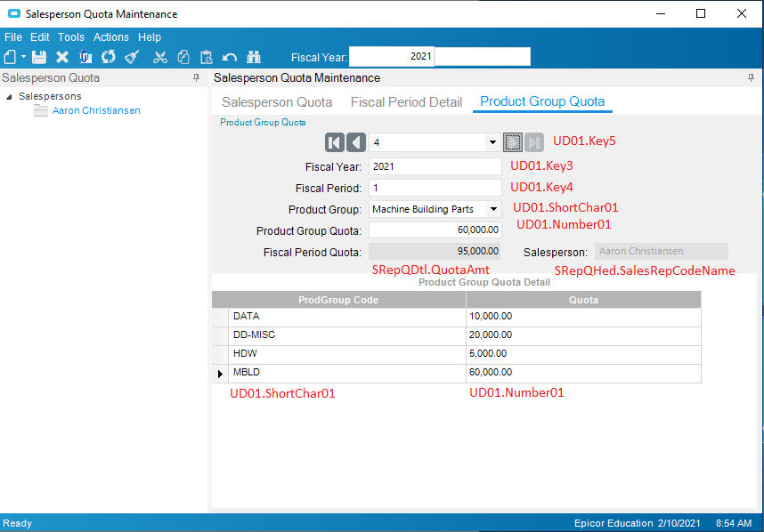Select Aaron Christiansen in the tree
Screen dimensions: 764x532
pos(96,111)
